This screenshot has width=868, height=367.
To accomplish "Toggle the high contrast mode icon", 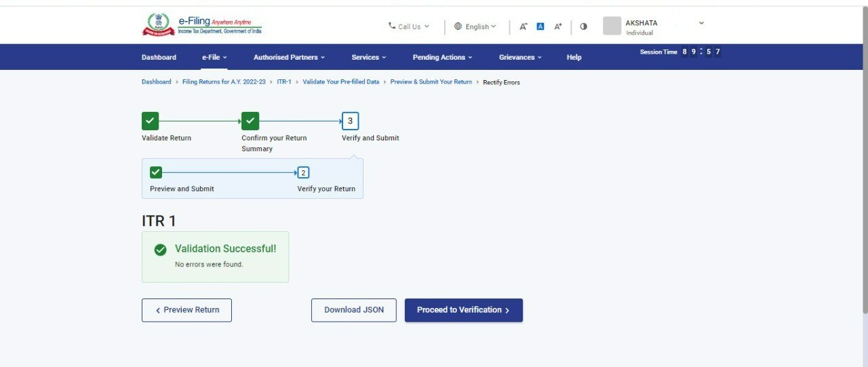I will pos(584,26).
